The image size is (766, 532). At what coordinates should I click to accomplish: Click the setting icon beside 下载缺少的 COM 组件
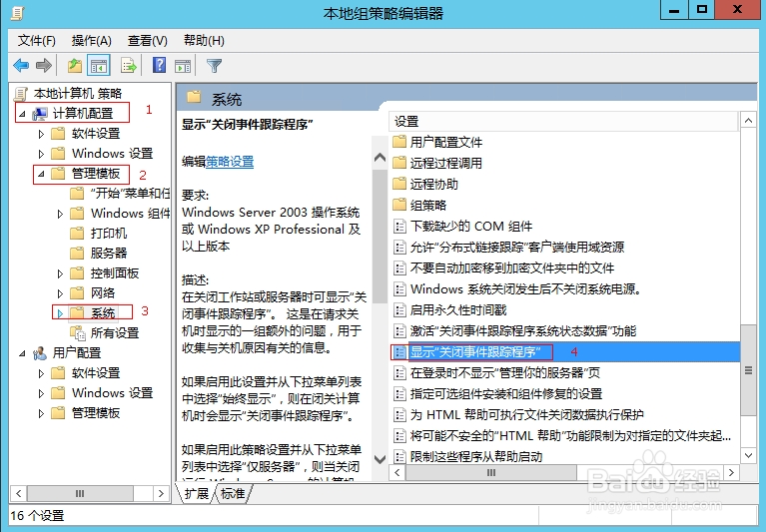pos(399,226)
